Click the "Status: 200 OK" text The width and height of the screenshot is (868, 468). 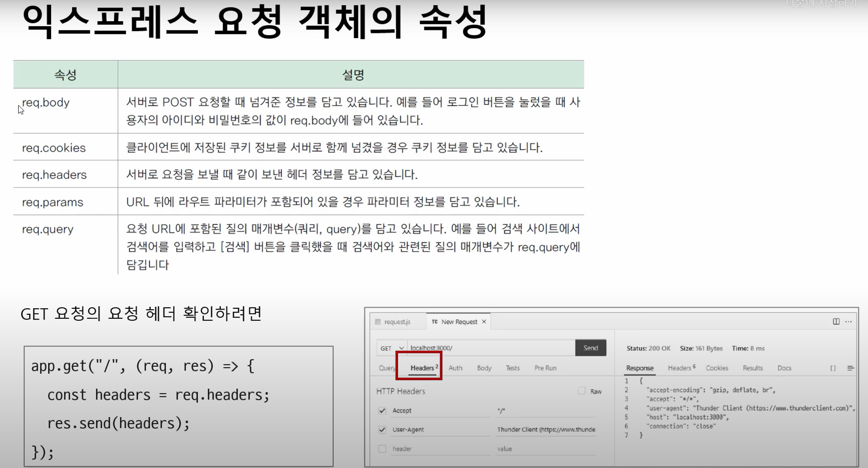648,348
